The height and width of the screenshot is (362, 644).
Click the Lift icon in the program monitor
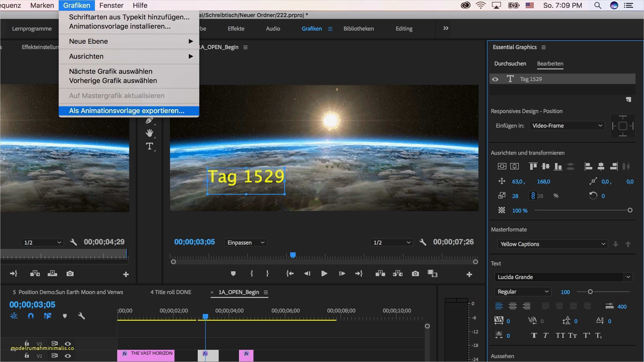[380, 274]
